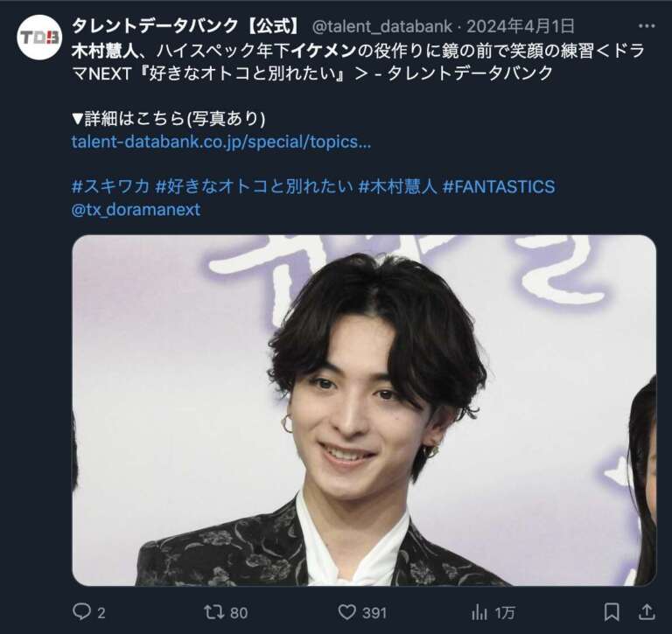Viewport: 672px width, 634px height.
Task: Repost using the retweet arrows icon
Action: pyautogui.click(x=213, y=612)
